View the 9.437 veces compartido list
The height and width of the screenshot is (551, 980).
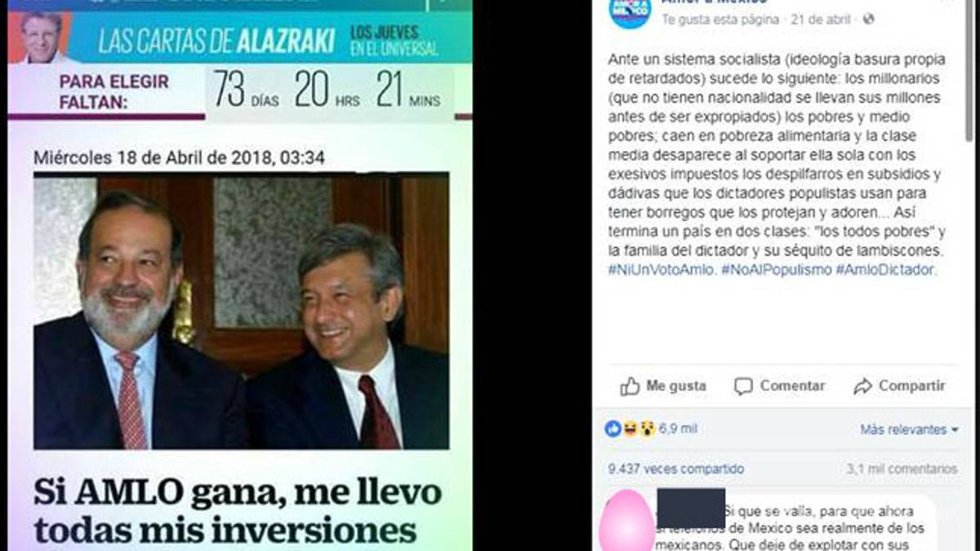tap(676, 469)
